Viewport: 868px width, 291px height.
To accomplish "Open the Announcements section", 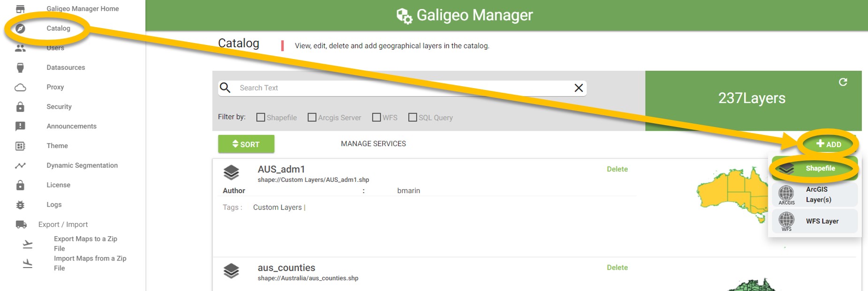I will pyautogui.click(x=71, y=127).
